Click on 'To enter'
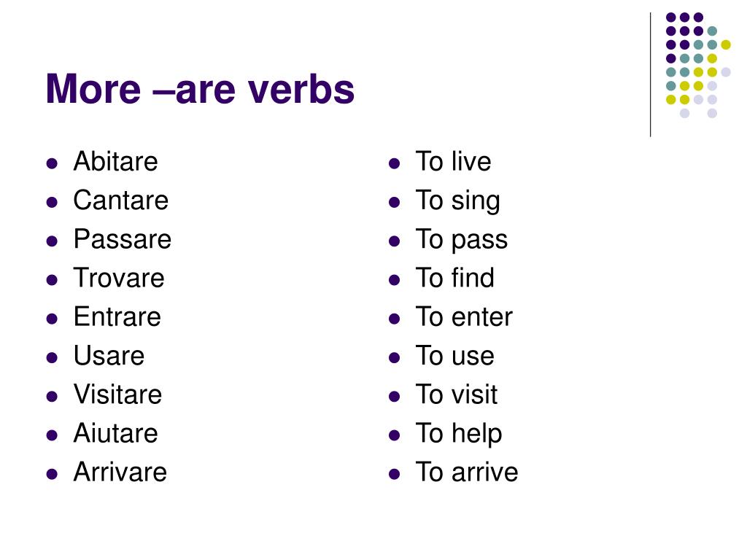This screenshot has width=747, height=560. tap(464, 316)
